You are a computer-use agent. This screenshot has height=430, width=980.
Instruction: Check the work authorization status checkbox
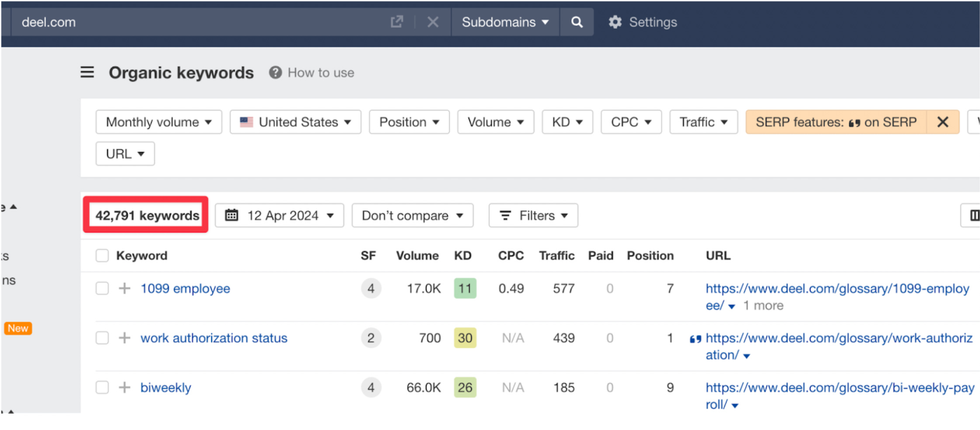pyautogui.click(x=102, y=338)
